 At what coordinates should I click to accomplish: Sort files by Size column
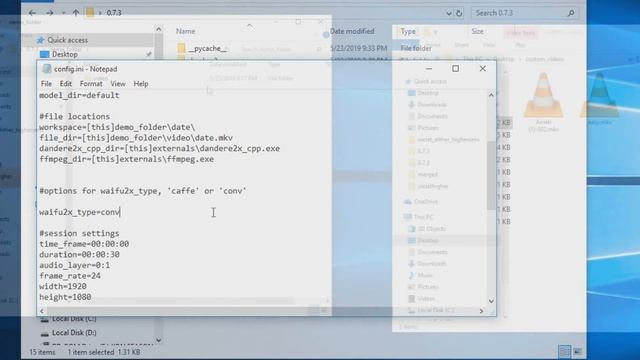coord(477,31)
